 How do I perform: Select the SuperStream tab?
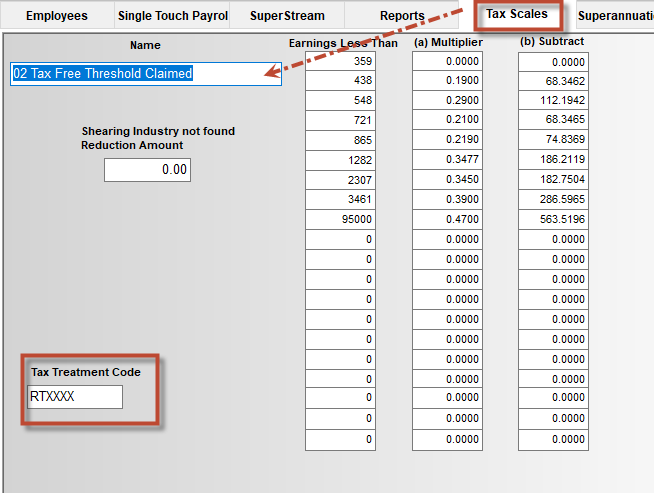click(x=287, y=16)
